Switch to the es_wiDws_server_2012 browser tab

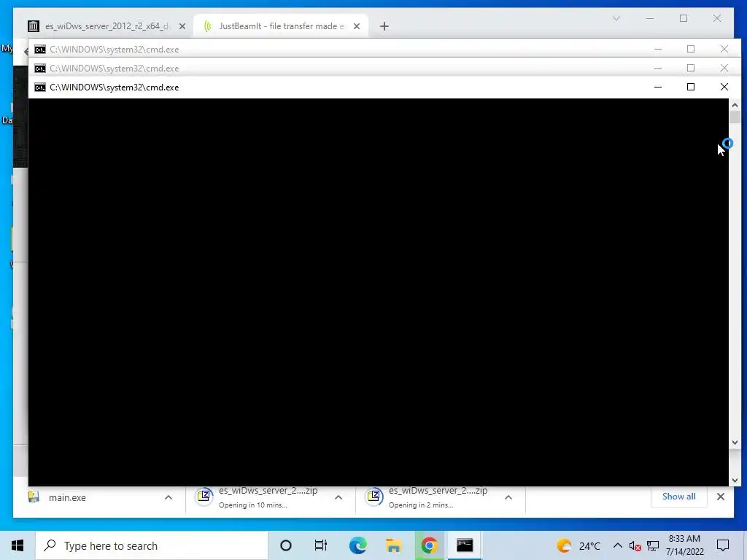[x=107, y=26]
